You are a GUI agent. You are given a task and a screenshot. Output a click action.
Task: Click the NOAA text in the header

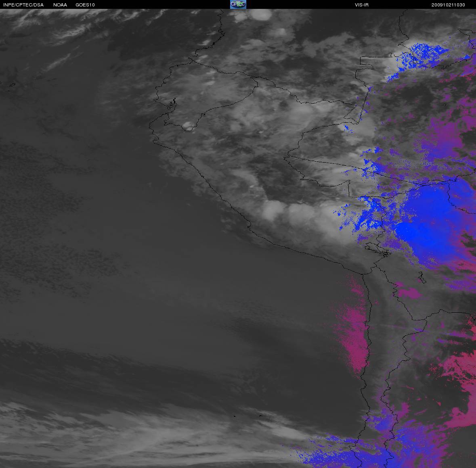click(x=60, y=5)
